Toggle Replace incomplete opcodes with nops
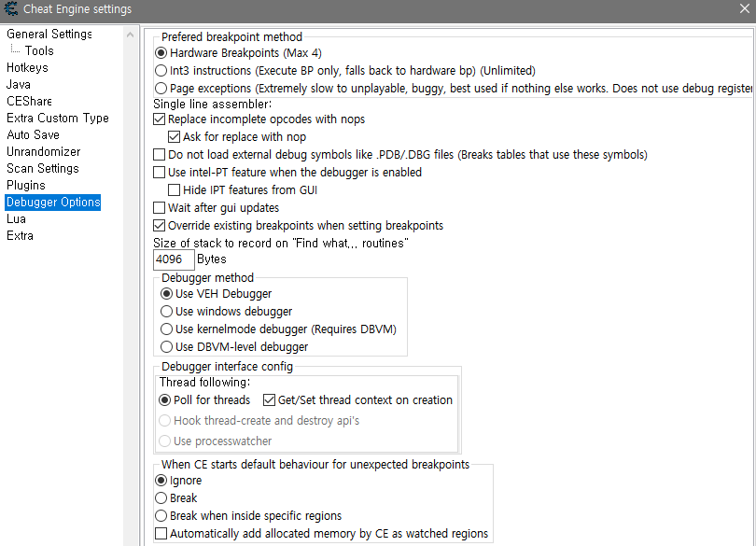Image resolution: width=756 pixels, height=546 pixels. (x=160, y=120)
